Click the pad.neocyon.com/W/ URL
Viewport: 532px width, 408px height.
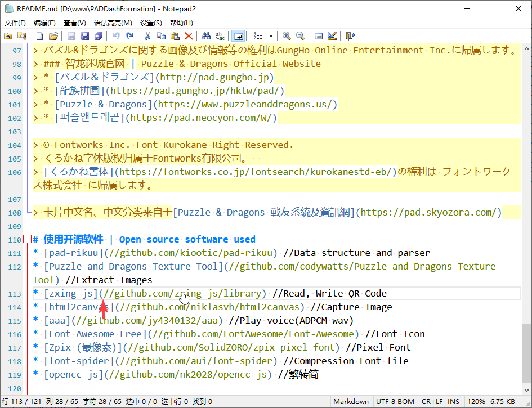tap(201, 118)
